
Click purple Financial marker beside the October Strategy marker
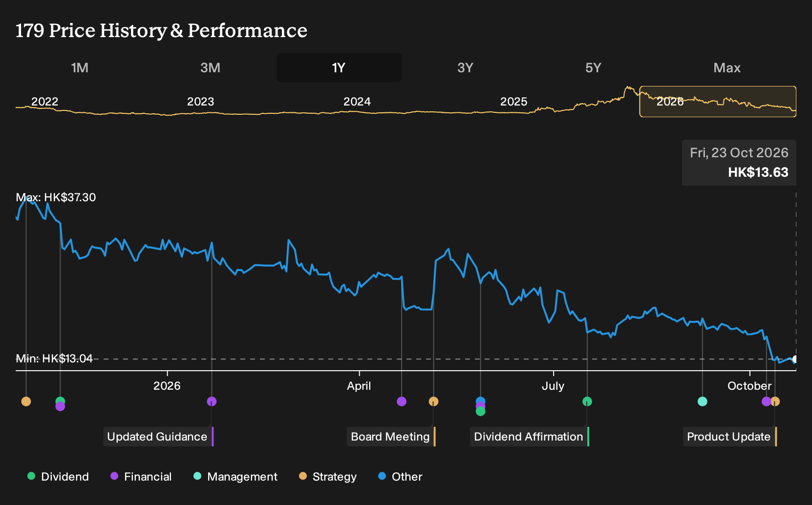766,401
